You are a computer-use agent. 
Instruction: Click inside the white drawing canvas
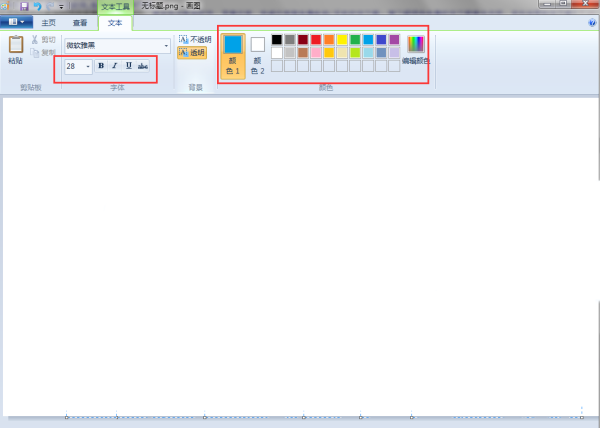pyautogui.click(x=300, y=256)
